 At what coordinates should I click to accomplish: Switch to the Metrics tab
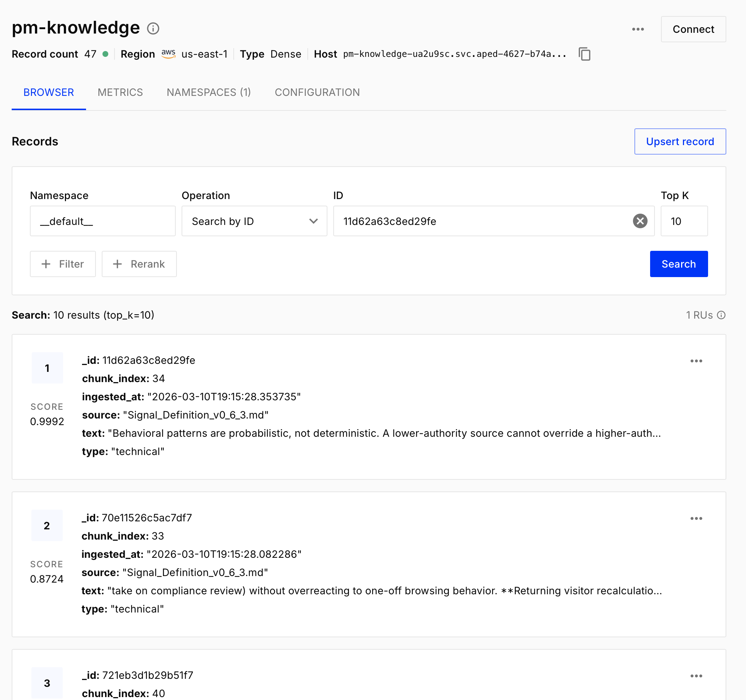[120, 92]
